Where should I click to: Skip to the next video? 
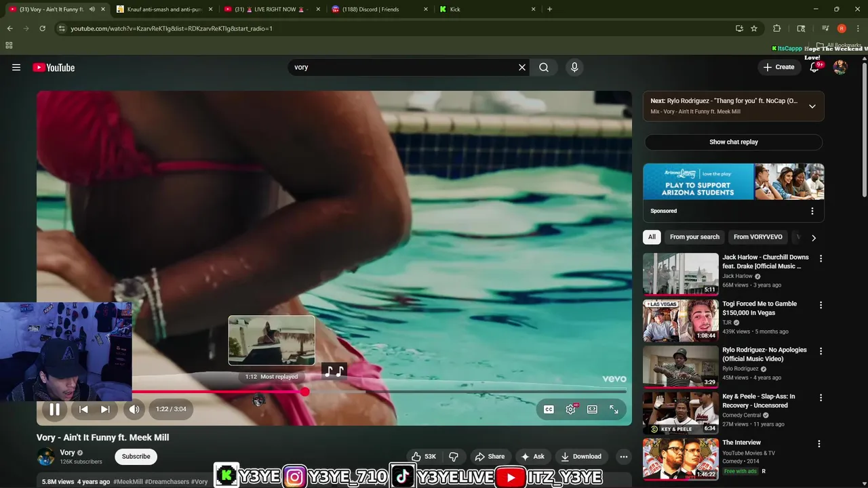[x=105, y=409]
